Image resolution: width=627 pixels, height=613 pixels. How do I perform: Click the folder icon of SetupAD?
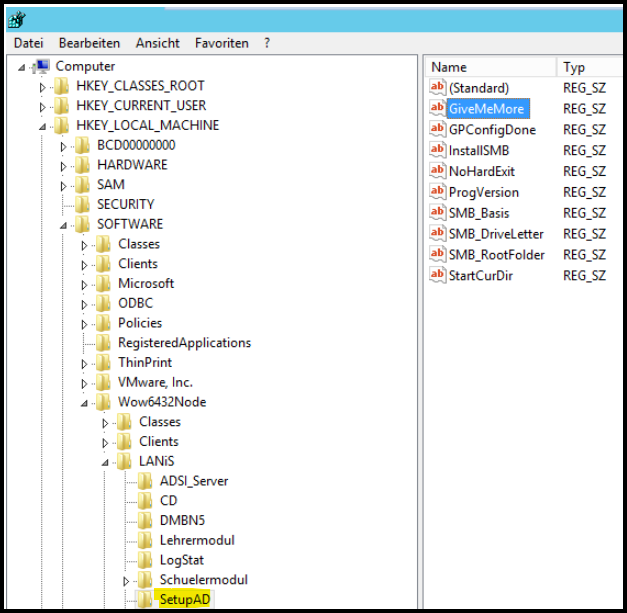145,599
